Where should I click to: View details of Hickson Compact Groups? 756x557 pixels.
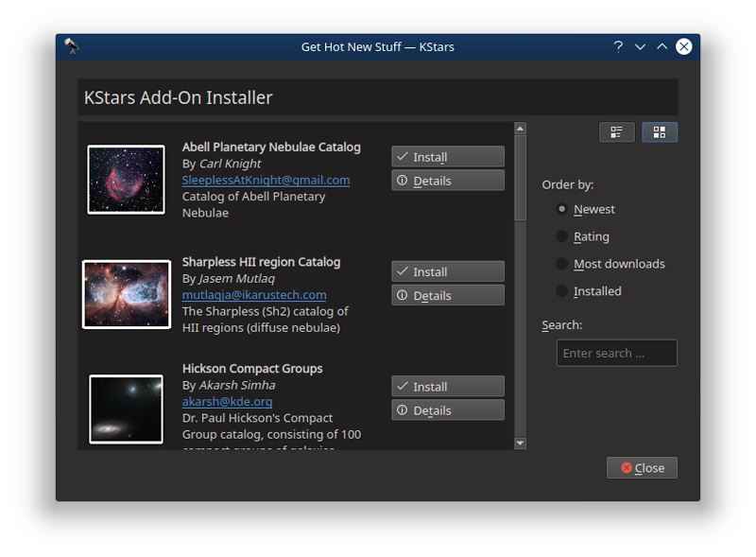pyautogui.click(x=447, y=409)
